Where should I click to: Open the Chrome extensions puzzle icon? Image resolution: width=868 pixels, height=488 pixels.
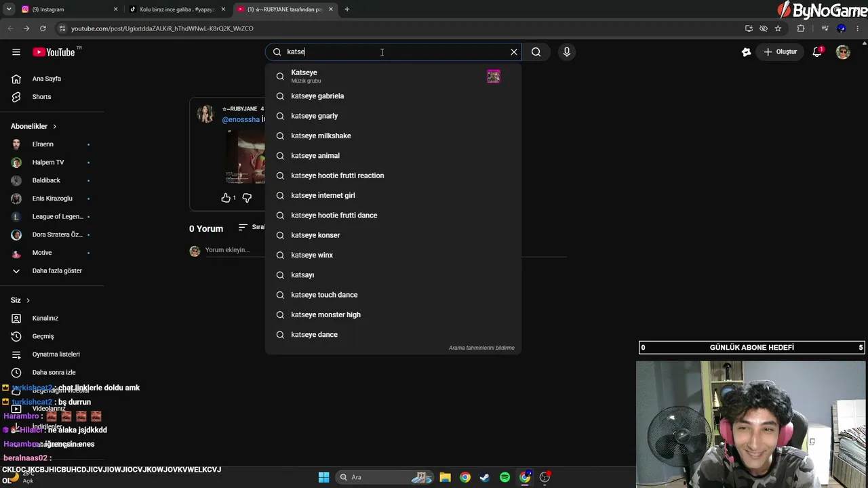pyautogui.click(x=801, y=28)
